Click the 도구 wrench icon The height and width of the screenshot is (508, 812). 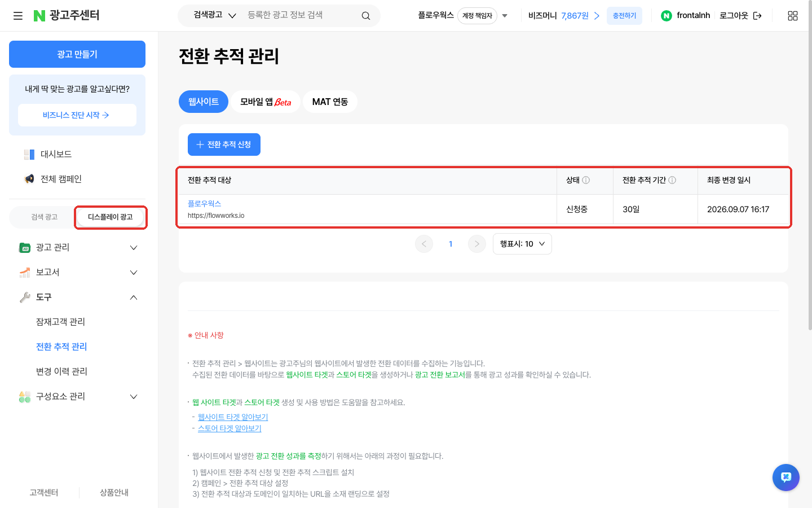[25, 297]
